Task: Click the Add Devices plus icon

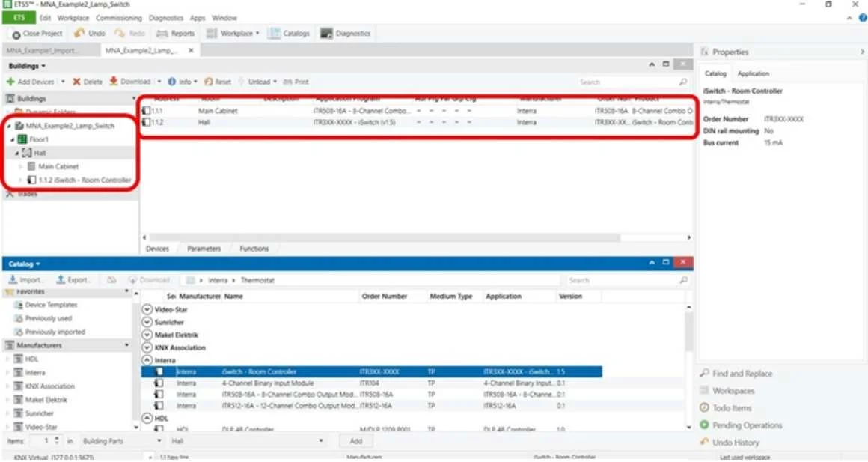Action: point(10,82)
